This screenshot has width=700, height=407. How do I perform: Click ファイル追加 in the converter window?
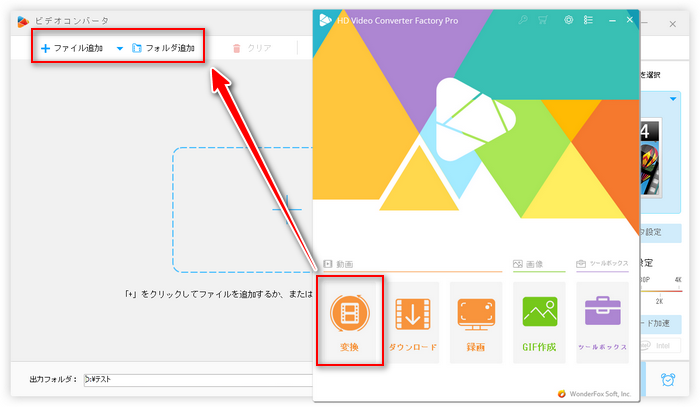coord(71,48)
